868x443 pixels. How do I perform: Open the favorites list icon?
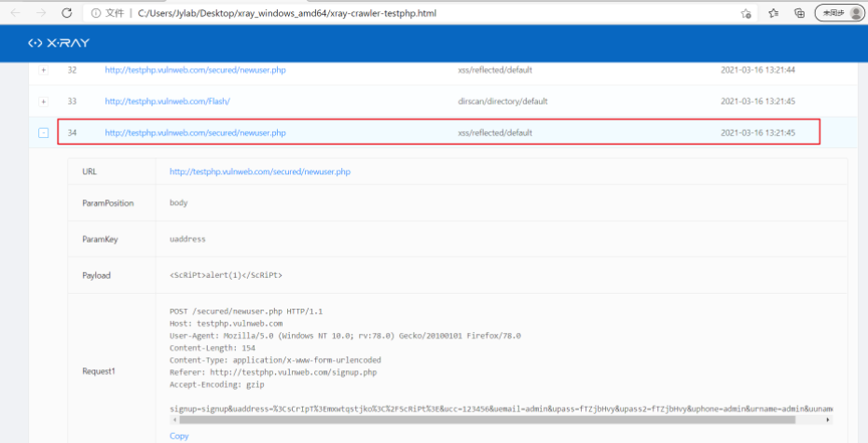point(773,13)
